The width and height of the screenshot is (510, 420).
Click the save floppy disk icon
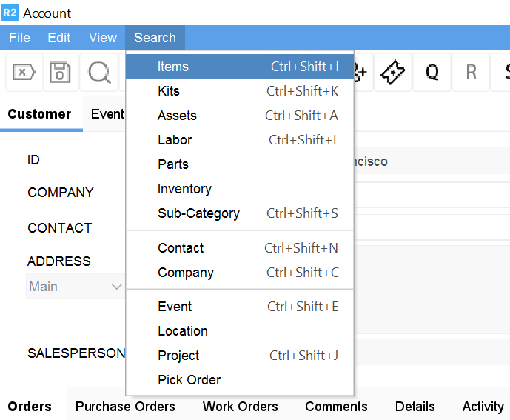point(60,72)
